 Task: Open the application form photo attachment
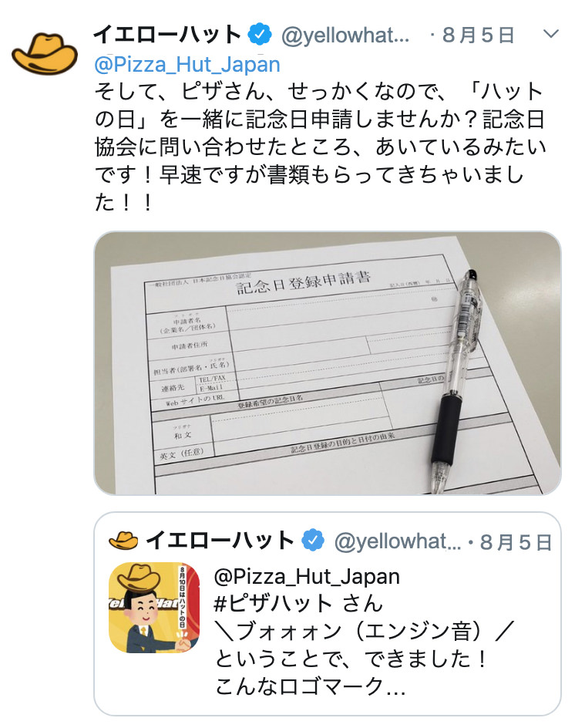[x=327, y=362]
